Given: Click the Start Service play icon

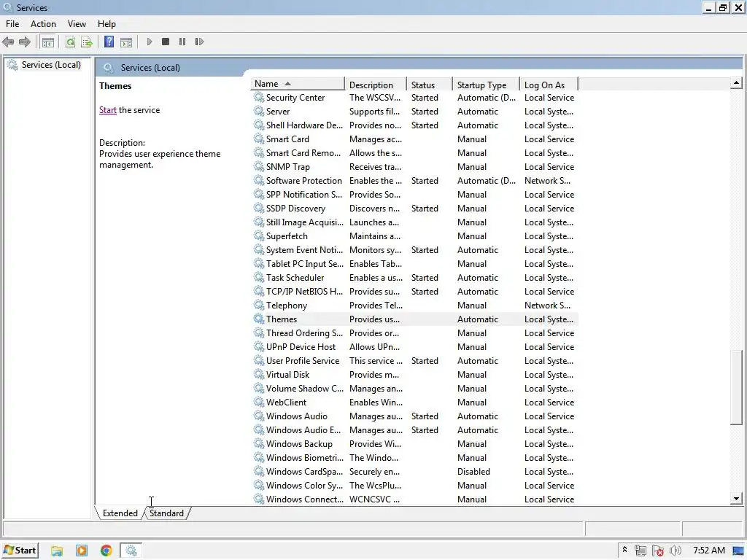Looking at the screenshot, I should click(x=149, y=42).
